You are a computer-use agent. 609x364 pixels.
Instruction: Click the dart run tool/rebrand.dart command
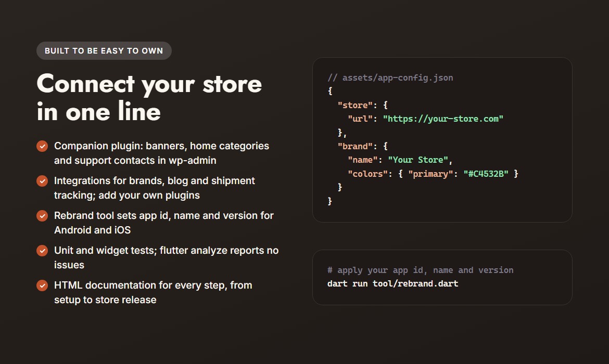[x=392, y=284]
